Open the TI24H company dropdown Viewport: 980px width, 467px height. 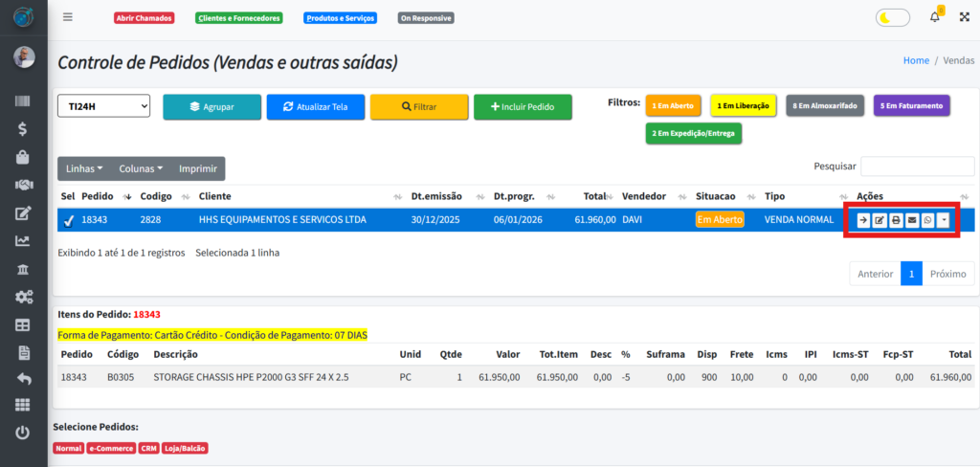point(104,106)
